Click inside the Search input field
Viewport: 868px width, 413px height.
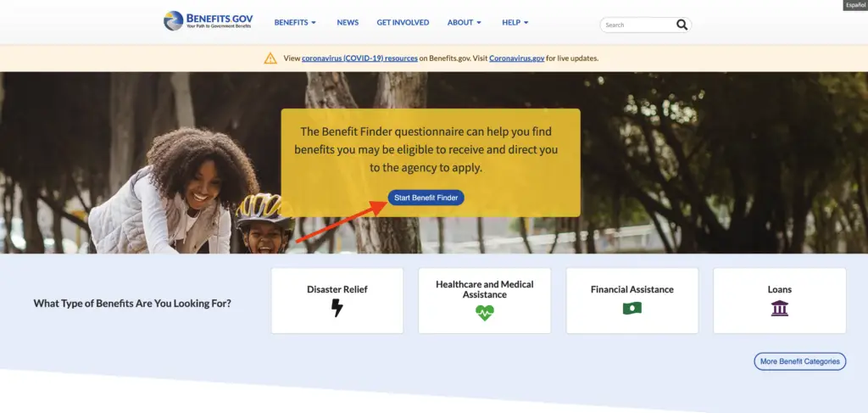(x=637, y=25)
